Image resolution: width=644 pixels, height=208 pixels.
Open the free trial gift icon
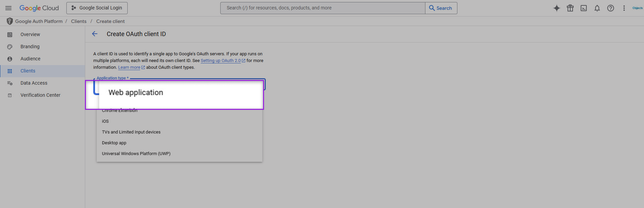pos(570,8)
